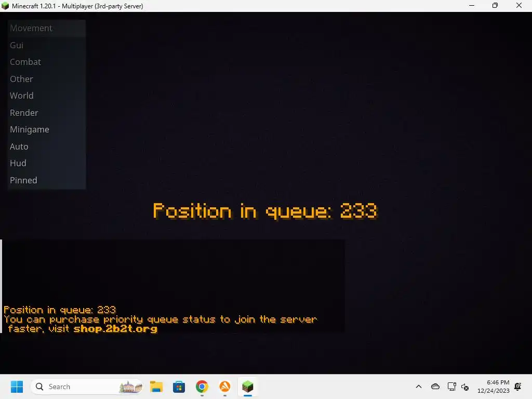Open the Hud category
Screen dimensions: 532x399
pos(46,163)
